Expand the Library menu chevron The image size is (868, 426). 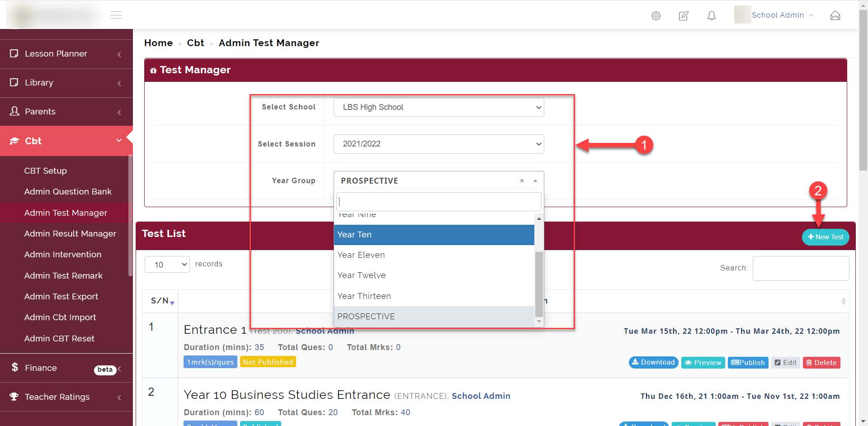click(119, 83)
